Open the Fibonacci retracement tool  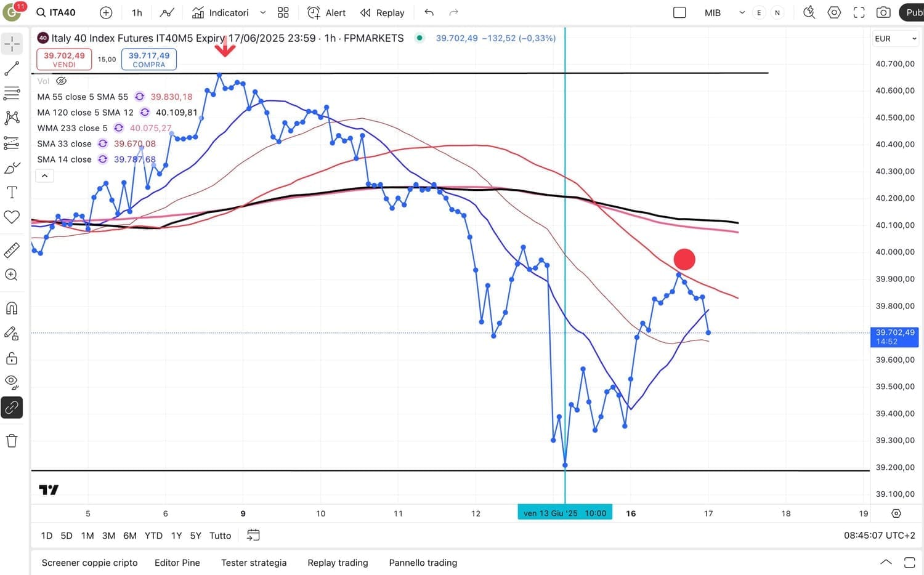coord(12,94)
